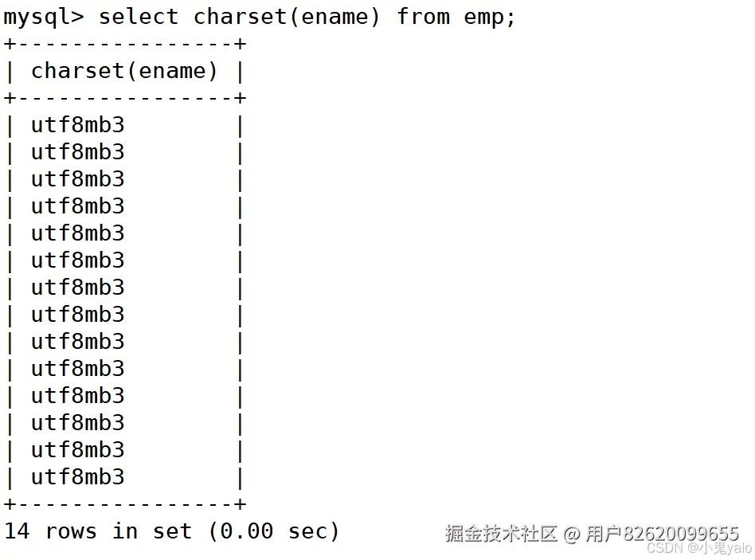Viewport: 755px width, 560px height.
Task: Click the charset(ename) column header
Action: 124,71
